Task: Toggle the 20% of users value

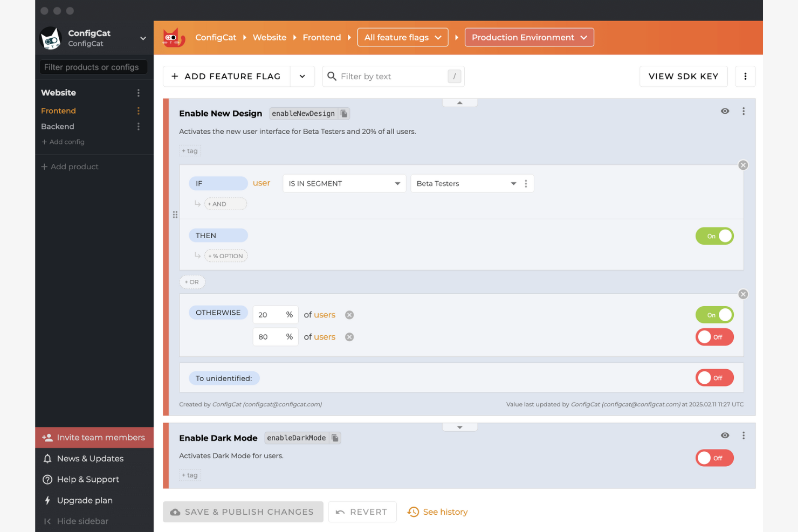Action: pyautogui.click(x=714, y=315)
